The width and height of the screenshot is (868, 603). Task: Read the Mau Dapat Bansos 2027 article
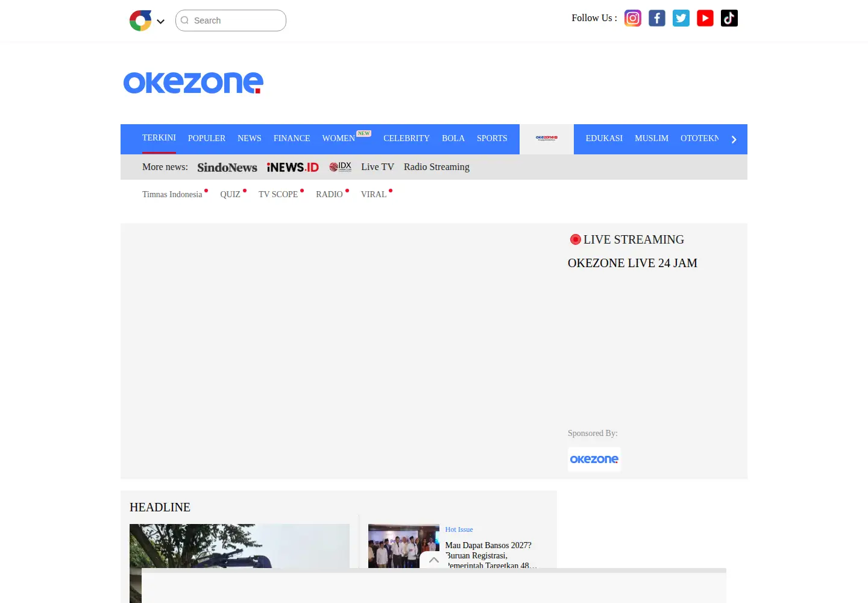click(x=491, y=555)
